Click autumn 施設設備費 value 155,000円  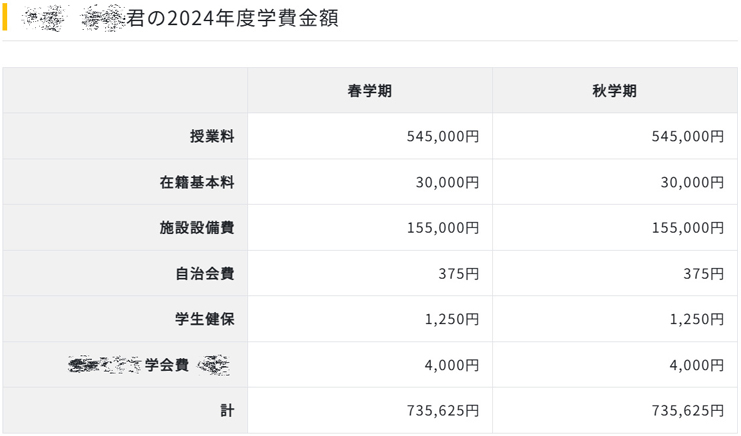pyautogui.click(x=687, y=228)
